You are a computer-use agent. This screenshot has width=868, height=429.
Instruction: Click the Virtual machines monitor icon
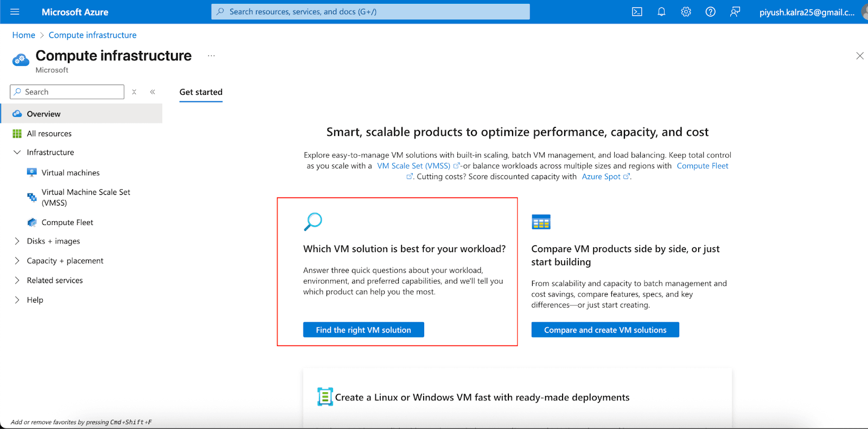pos(31,172)
